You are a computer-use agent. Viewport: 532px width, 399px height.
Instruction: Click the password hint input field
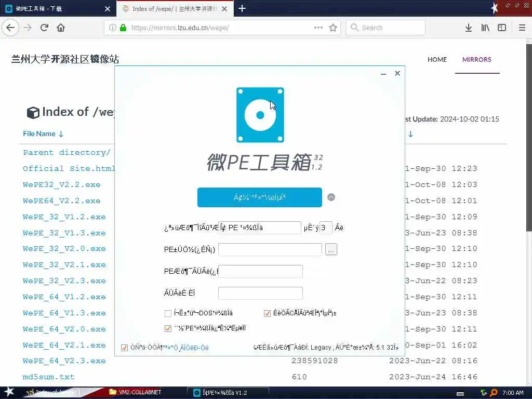click(260, 293)
